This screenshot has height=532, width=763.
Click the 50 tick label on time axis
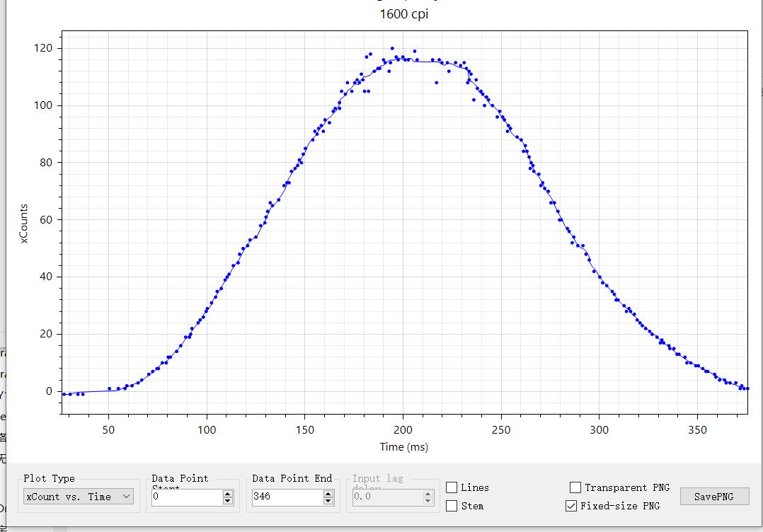click(x=108, y=430)
